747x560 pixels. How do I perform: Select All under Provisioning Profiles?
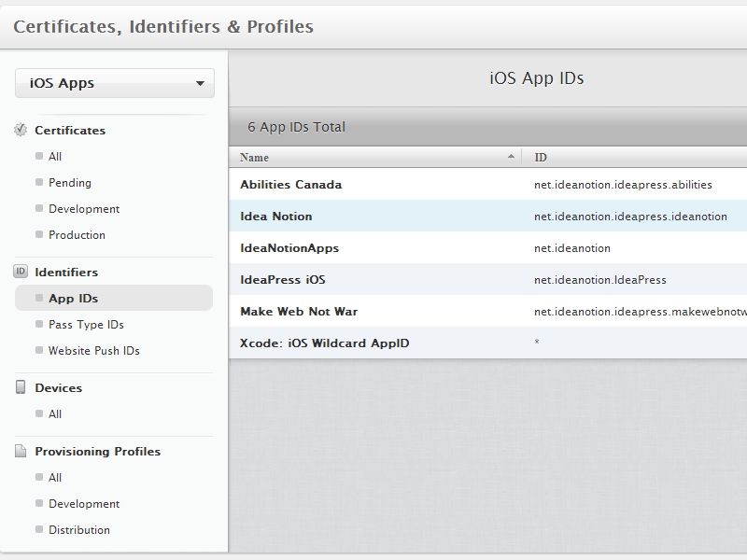pos(55,477)
